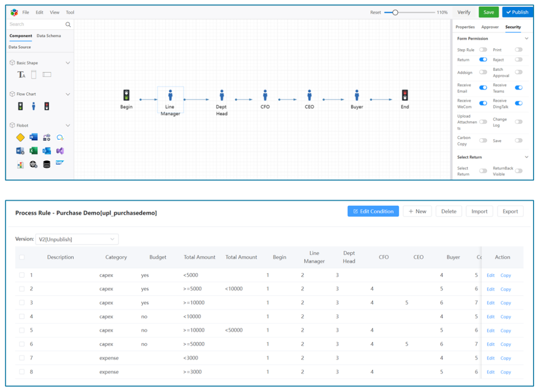Click the Edit Condition button
540x392 pixels.
point(373,211)
